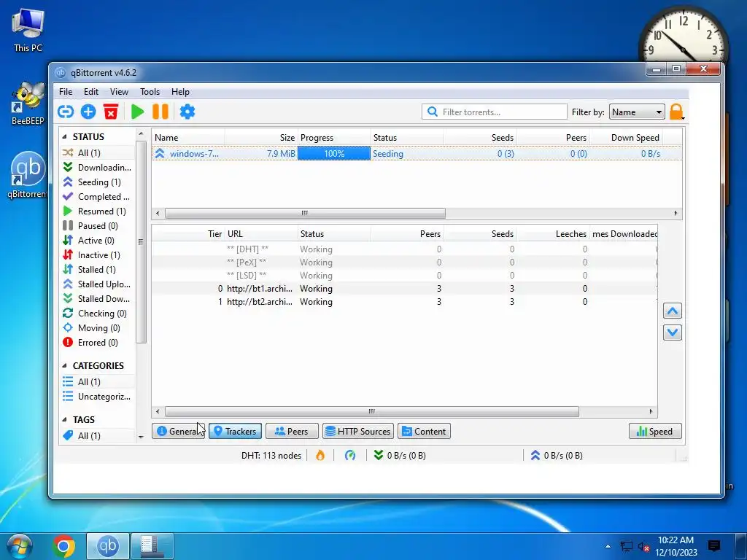Collapse the CATEGORIES section

[x=64, y=366]
